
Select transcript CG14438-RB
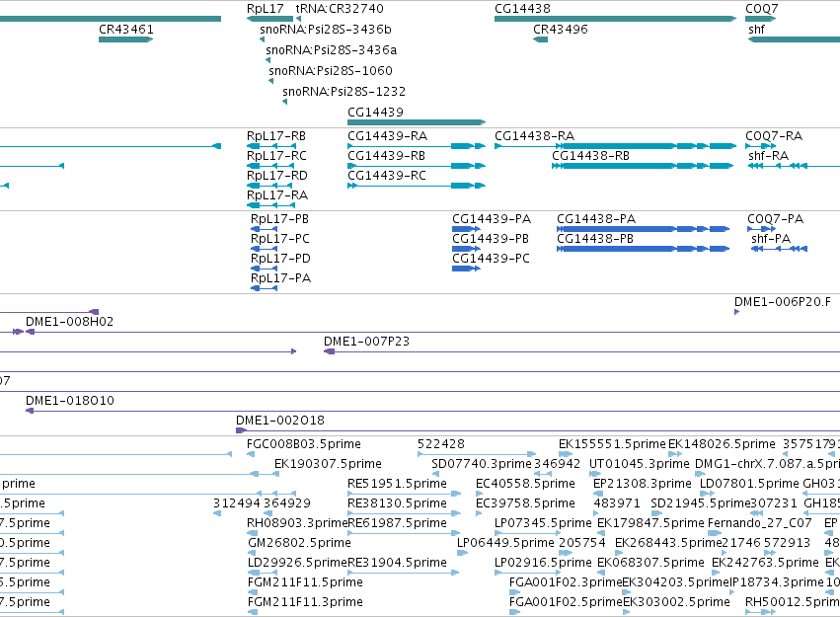(x=590, y=156)
